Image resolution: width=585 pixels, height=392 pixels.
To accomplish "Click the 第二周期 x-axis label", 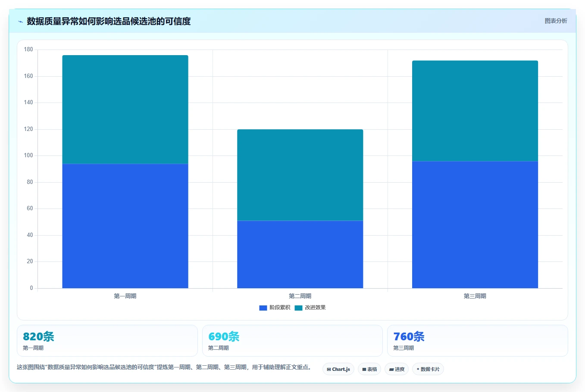I will click(x=300, y=296).
